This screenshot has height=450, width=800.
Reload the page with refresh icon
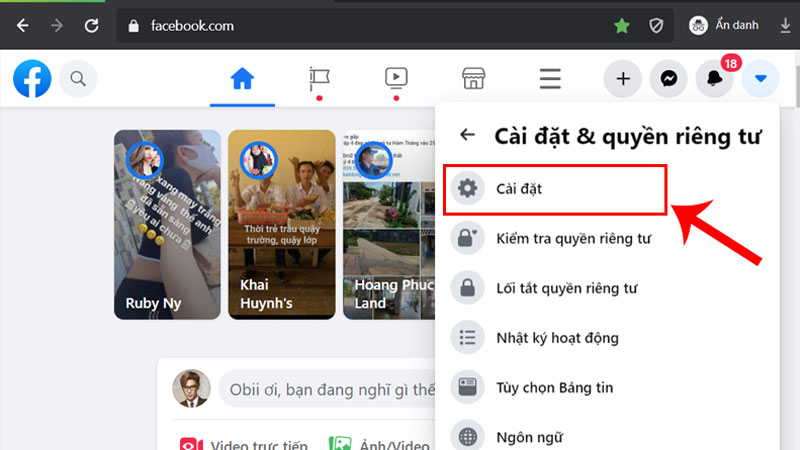[x=92, y=25]
